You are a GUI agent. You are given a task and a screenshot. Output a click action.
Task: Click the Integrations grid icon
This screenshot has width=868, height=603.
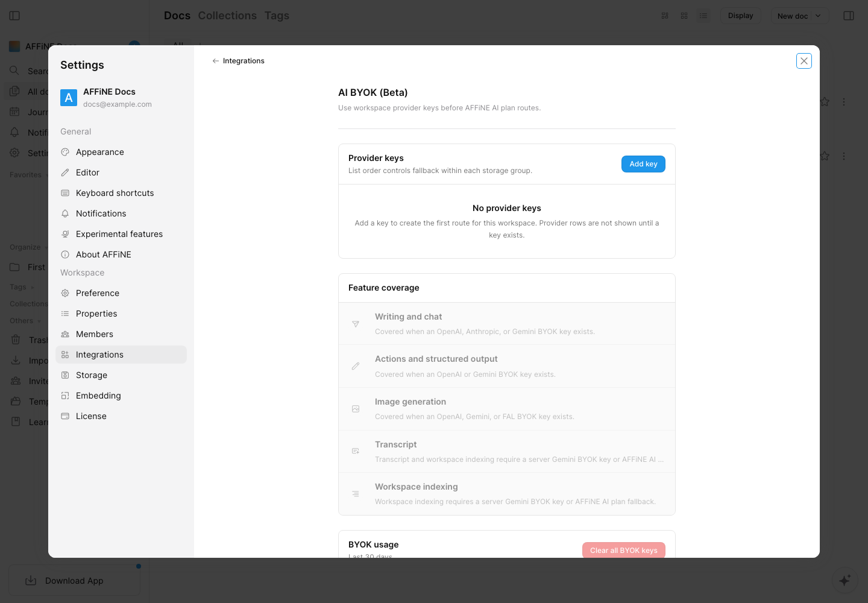coord(65,355)
